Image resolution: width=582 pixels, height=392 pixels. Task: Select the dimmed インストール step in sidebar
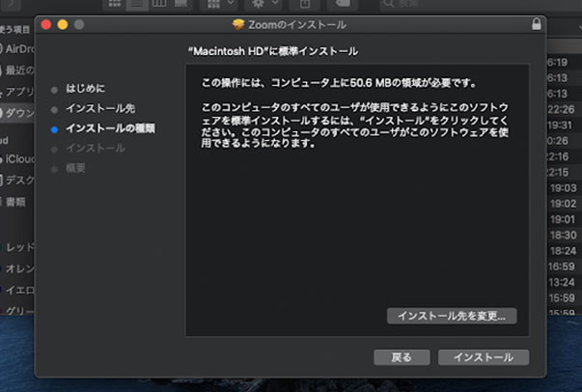point(95,149)
